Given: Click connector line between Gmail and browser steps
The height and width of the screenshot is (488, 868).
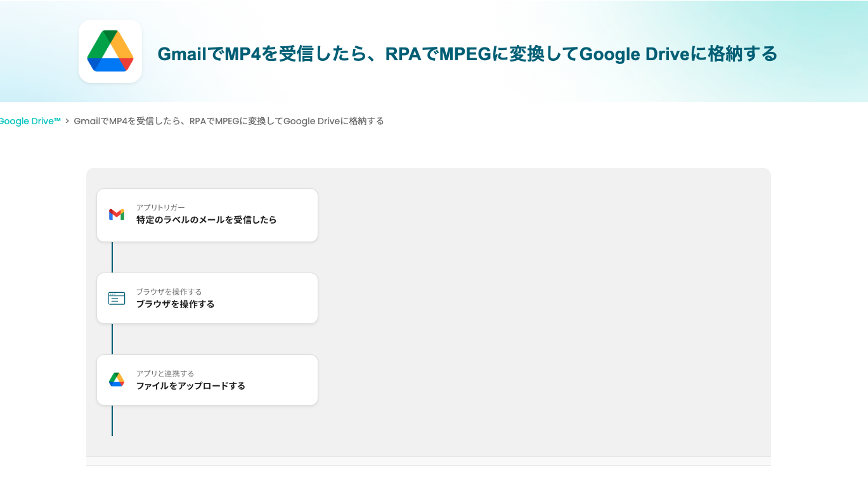Looking at the screenshot, I should (112, 257).
